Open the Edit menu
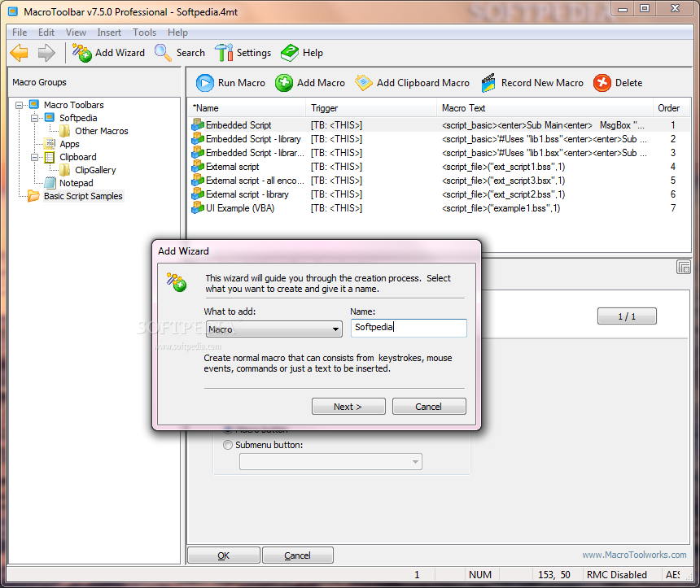Viewport: 700px width, 588px height. (46, 32)
